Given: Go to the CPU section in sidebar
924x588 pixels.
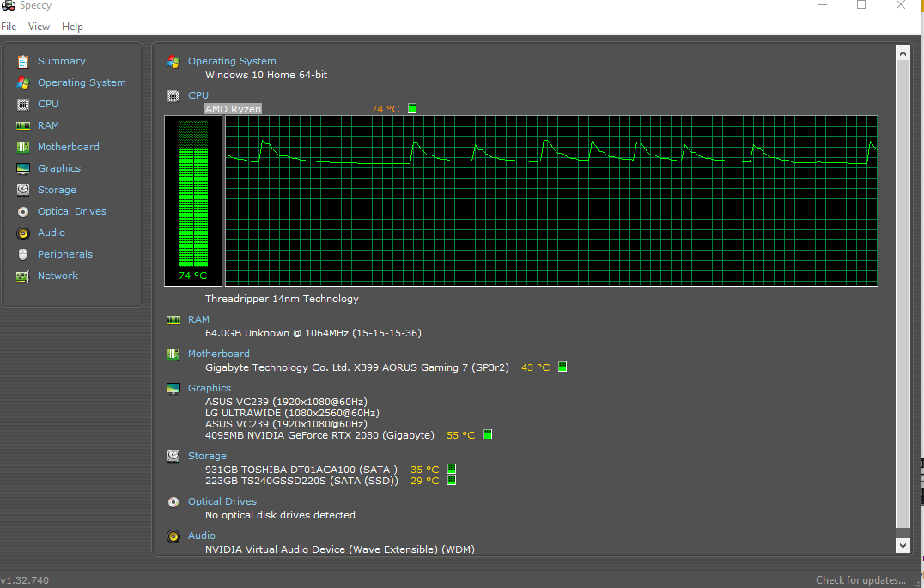Looking at the screenshot, I should 48,104.
